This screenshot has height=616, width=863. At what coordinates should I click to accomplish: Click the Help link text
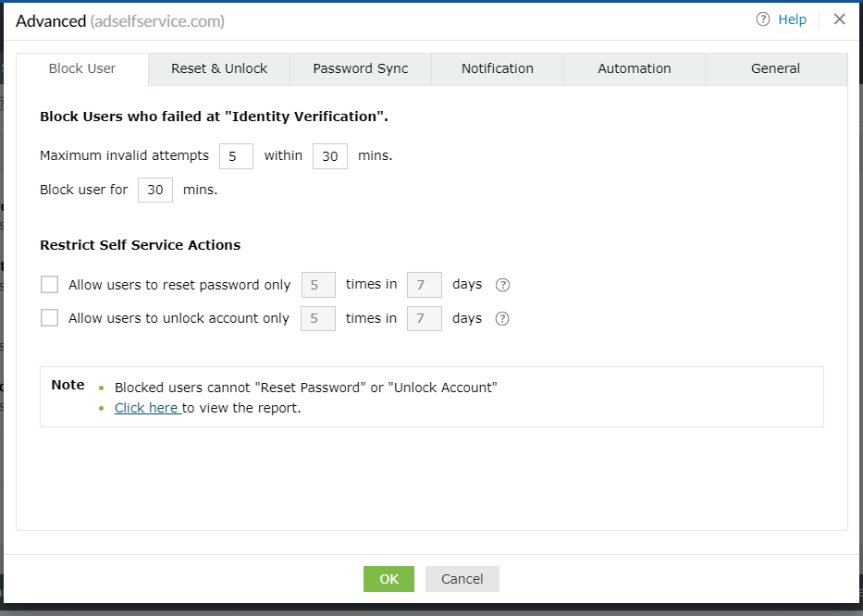(x=792, y=19)
